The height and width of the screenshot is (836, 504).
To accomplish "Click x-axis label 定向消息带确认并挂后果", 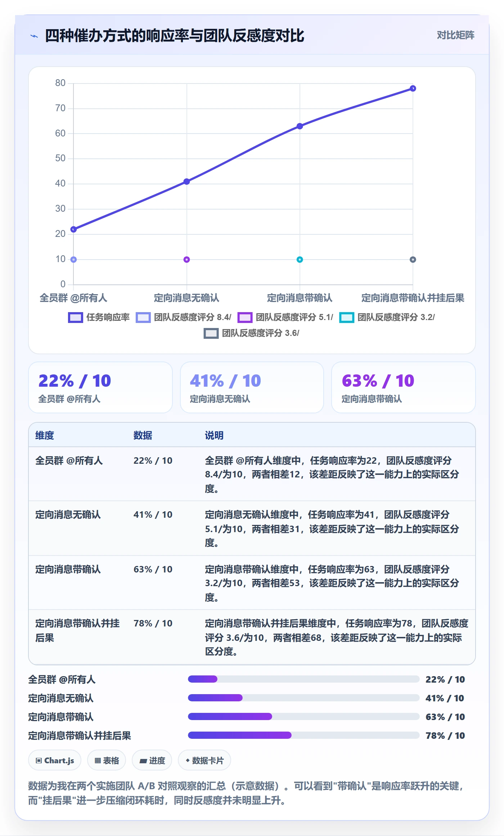I will 413,298.
